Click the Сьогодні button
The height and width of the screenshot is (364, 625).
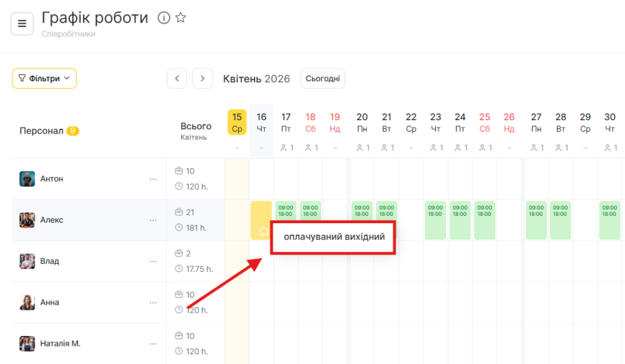[322, 79]
